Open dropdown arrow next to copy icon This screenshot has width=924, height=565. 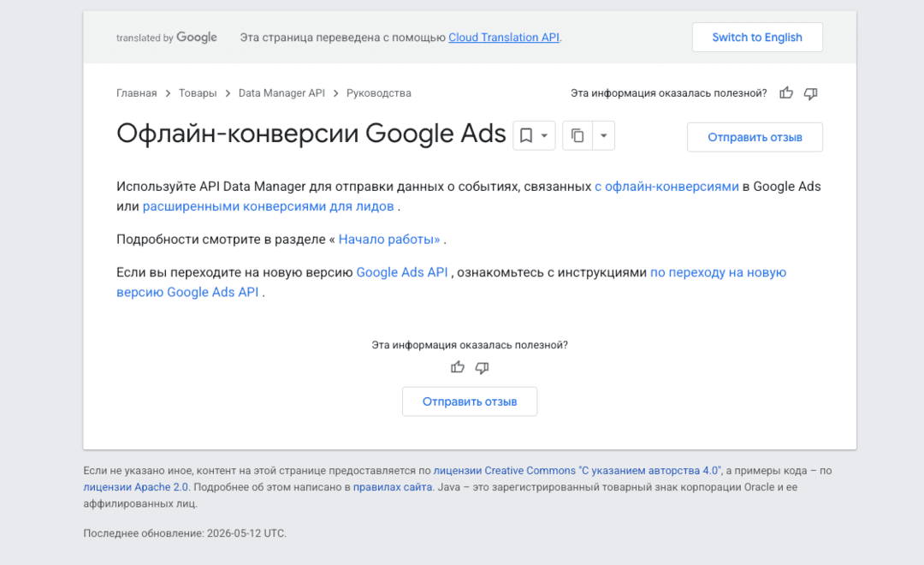tap(603, 135)
